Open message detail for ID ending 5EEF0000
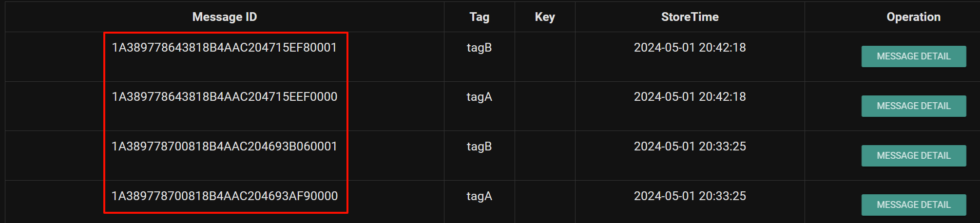980x223 pixels. click(913, 106)
